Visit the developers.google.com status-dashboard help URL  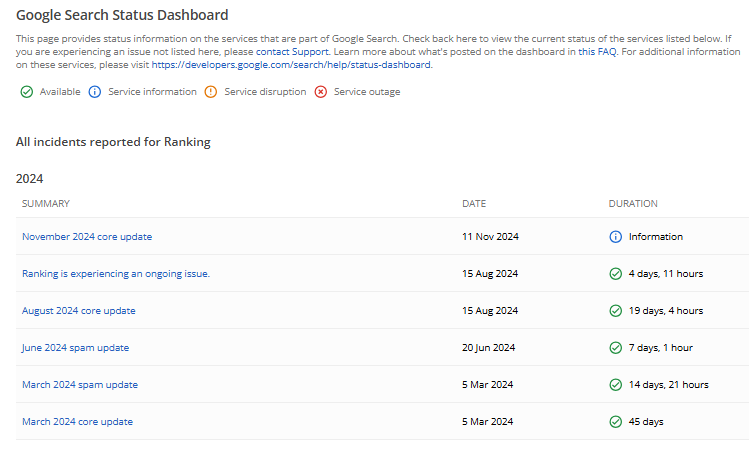(291, 65)
